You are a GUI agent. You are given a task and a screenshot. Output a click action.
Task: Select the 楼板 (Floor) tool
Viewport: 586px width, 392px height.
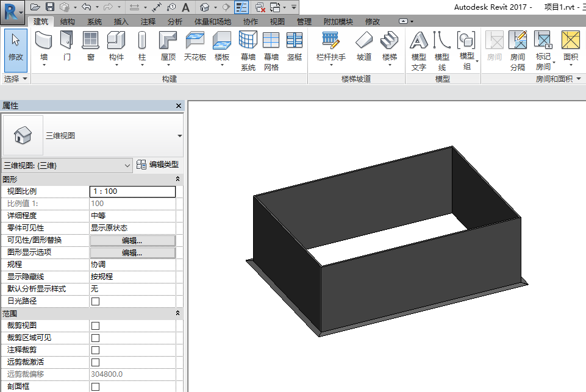[222, 49]
